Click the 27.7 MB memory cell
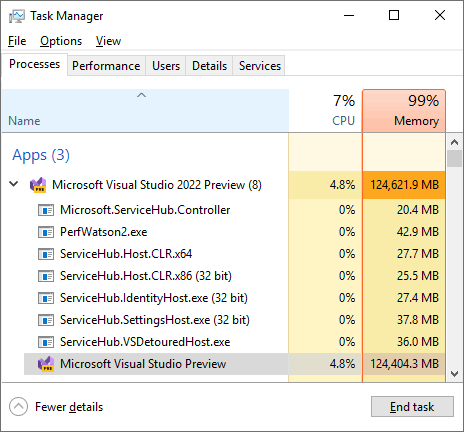Viewport: 464px width, 432px height. pos(404,254)
